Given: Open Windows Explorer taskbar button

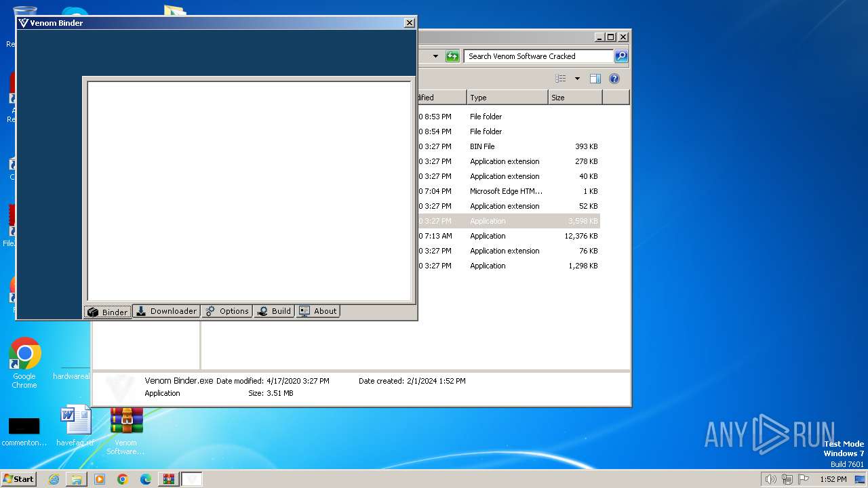Looking at the screenshot, I should (77, 479).
